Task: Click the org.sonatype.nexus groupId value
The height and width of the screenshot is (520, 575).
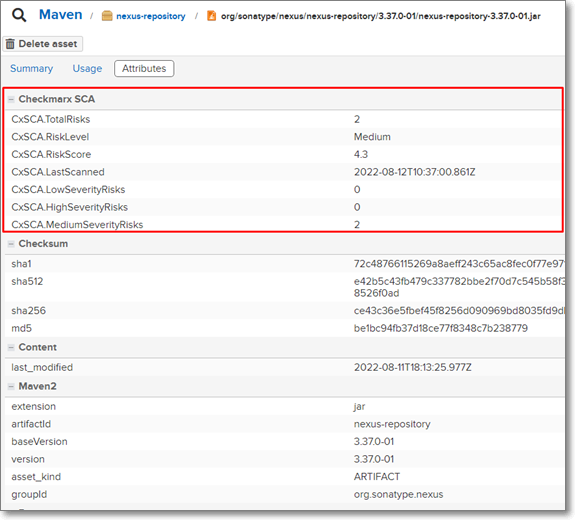Action: pyautogui.click(x=399, y=495)
